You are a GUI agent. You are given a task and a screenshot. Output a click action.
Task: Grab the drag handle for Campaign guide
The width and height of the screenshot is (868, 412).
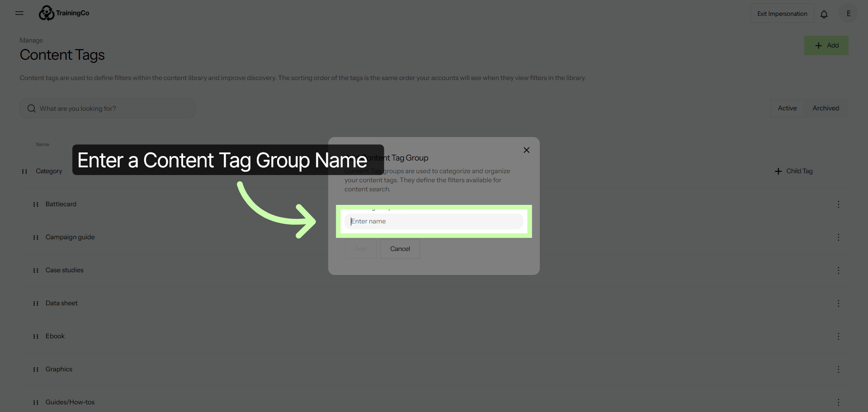36,237
